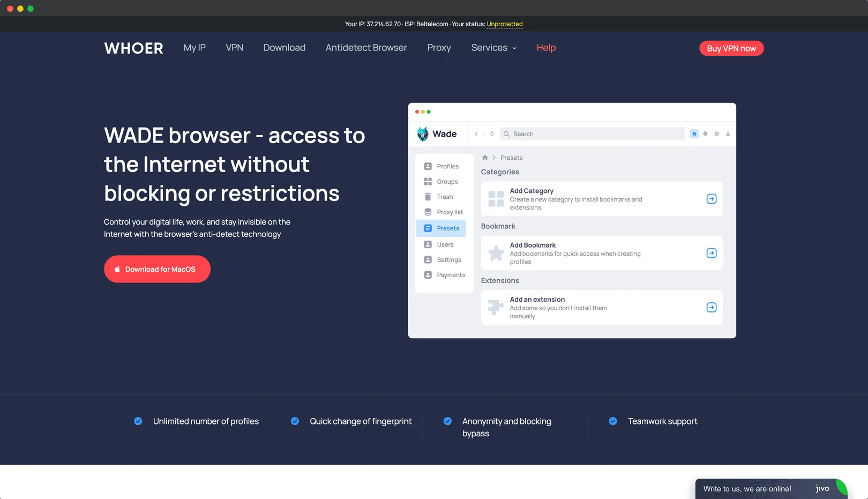The height and width of the screenshot is (499, 868).
Task: Click the Users sidebar icon
Action: click(x=428, y=244)
